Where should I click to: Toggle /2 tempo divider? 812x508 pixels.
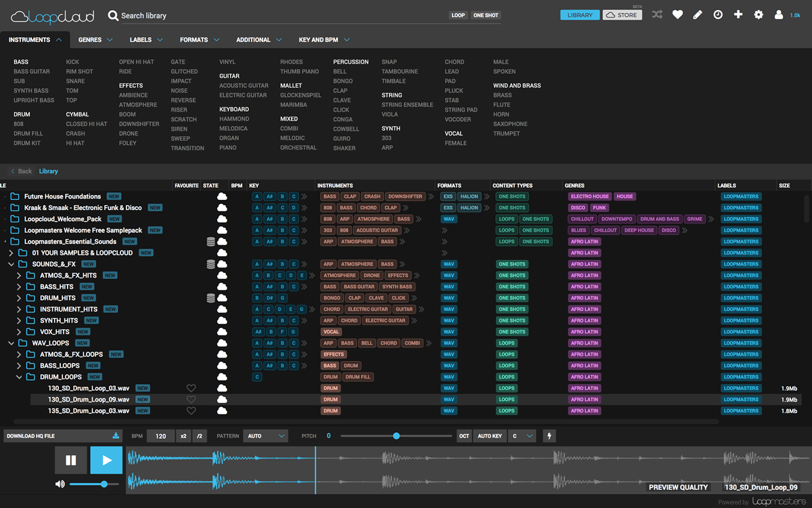200,436
